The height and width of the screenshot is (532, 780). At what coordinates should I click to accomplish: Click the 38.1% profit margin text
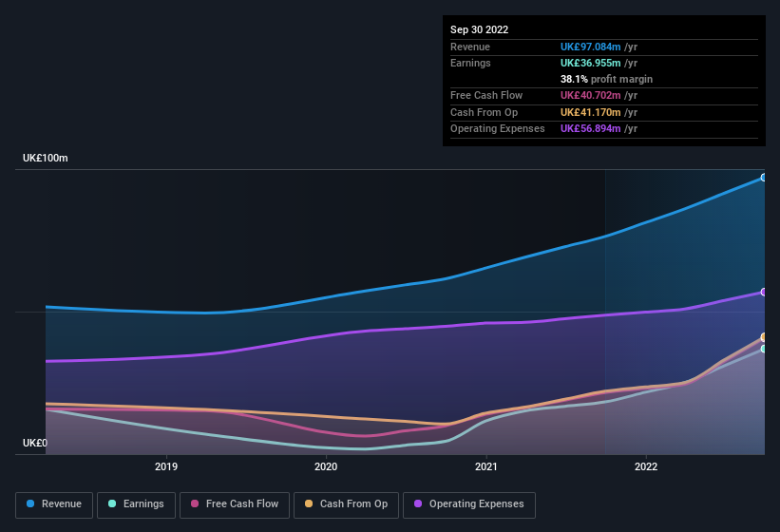[x=606, y=79]
